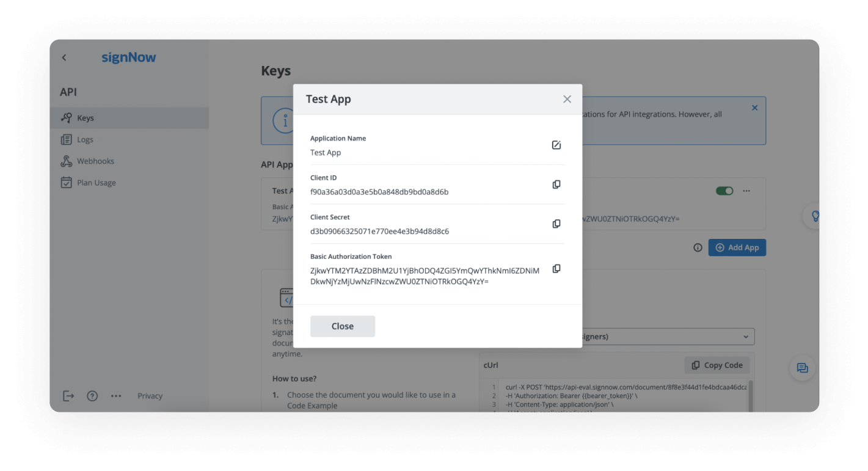Click the Add App button
This screenshot has height=471, width=868.
[737, 247]
